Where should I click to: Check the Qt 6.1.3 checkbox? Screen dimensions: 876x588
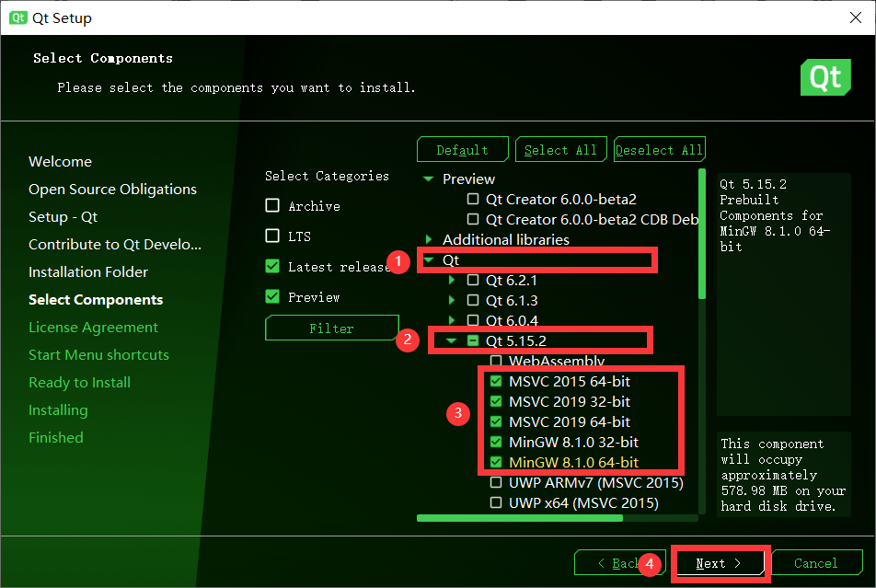click(x=473, y=300)
